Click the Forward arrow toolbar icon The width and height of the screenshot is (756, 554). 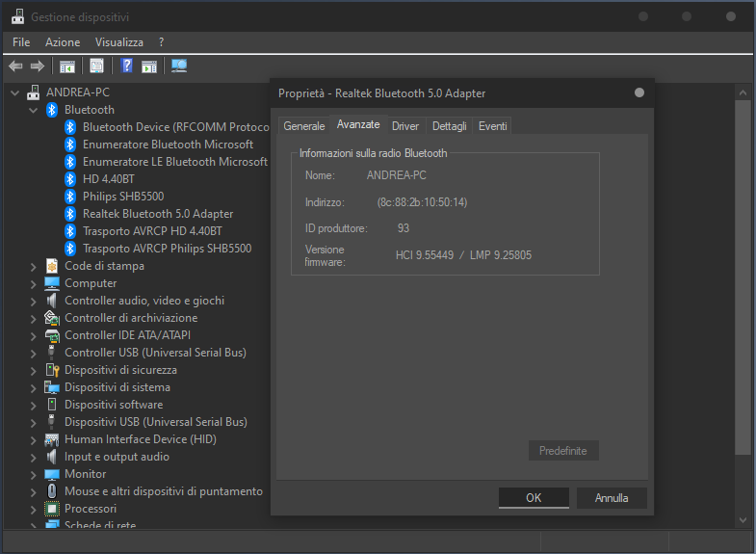click(38, 66)
